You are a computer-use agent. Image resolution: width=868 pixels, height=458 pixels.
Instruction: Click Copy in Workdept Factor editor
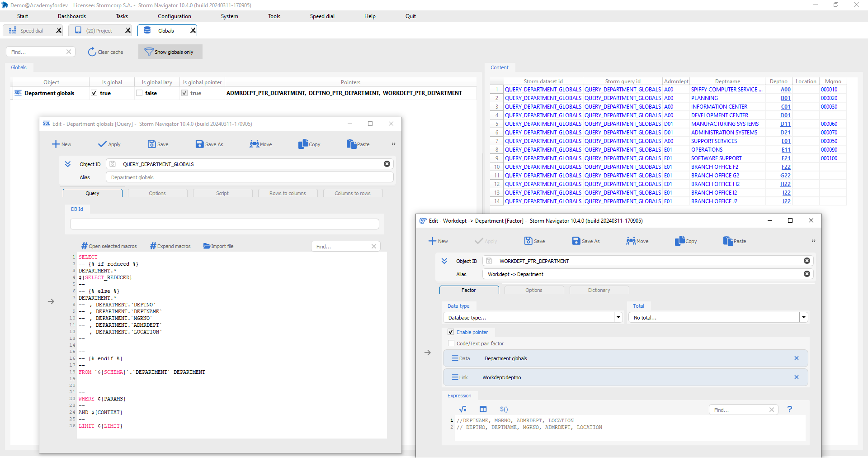686,241
